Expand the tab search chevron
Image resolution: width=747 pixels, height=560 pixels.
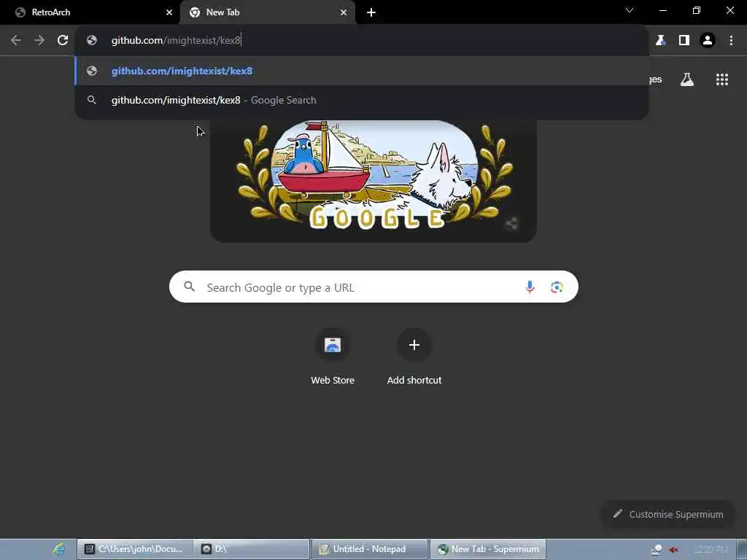[630, 10]
